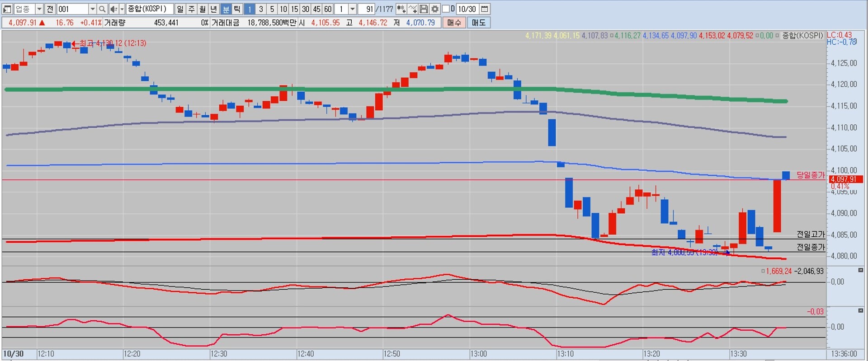
Task: Click the 전 button before the code field
Action: tap(50, 9)
